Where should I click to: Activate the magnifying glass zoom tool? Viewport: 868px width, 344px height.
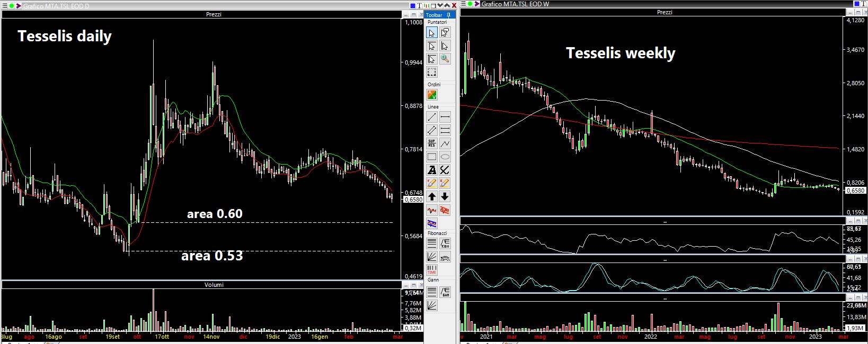point(445,59)
